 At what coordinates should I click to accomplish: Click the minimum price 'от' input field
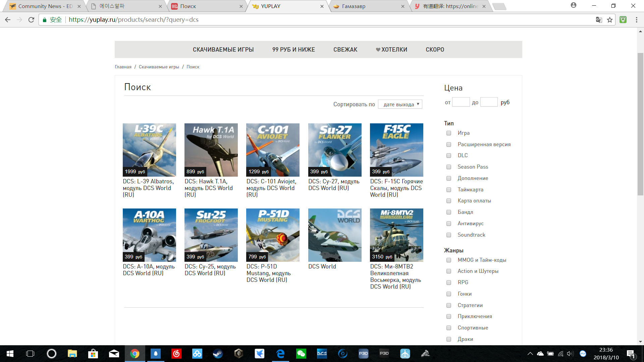pyautogui.click(x=461, y=102)
